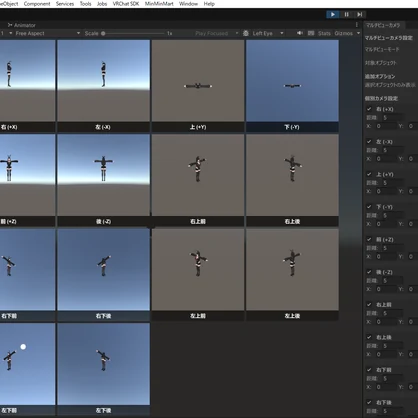Open the Help menu
Image resolution: width=418 pixels, height=418 pixels.
click(x=209, y=4)
